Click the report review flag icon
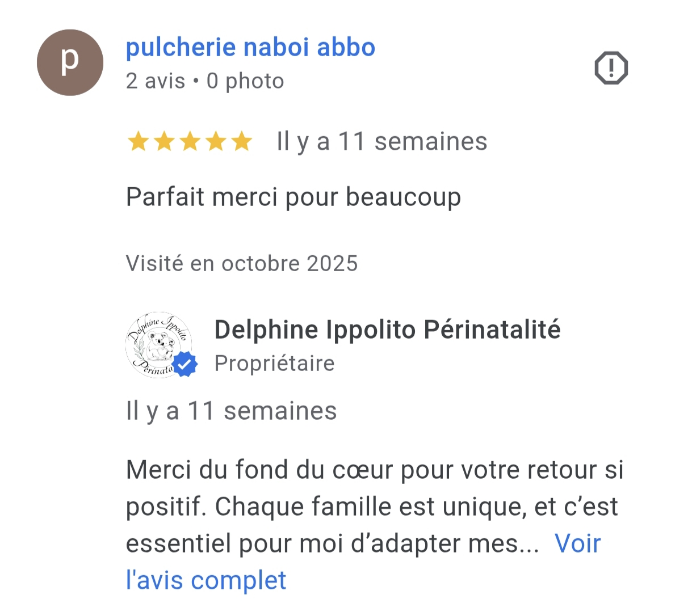This screenshot has height=616, width=692. pyautogui.click(x=611, y=69)
